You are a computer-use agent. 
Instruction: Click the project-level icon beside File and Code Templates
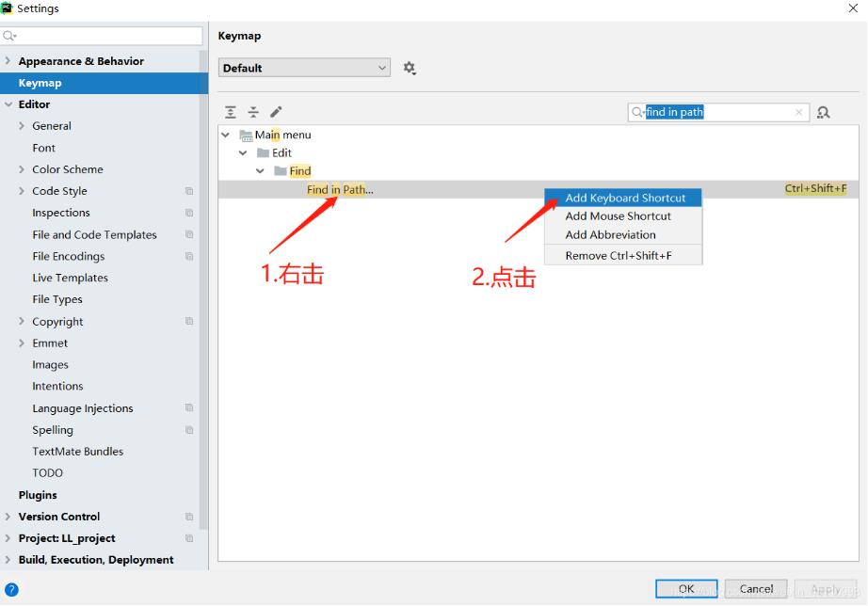tap(189, 234)
